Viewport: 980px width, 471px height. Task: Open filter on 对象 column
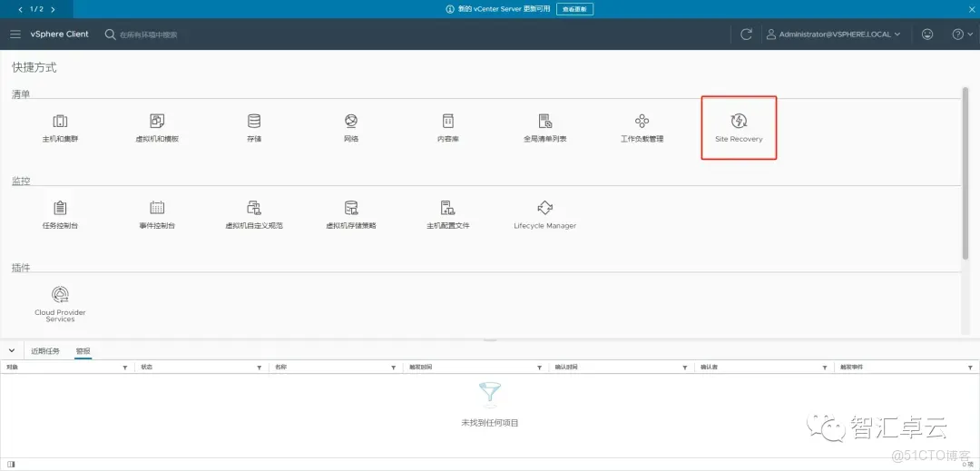pyautogui.click(x=125, y=368)
